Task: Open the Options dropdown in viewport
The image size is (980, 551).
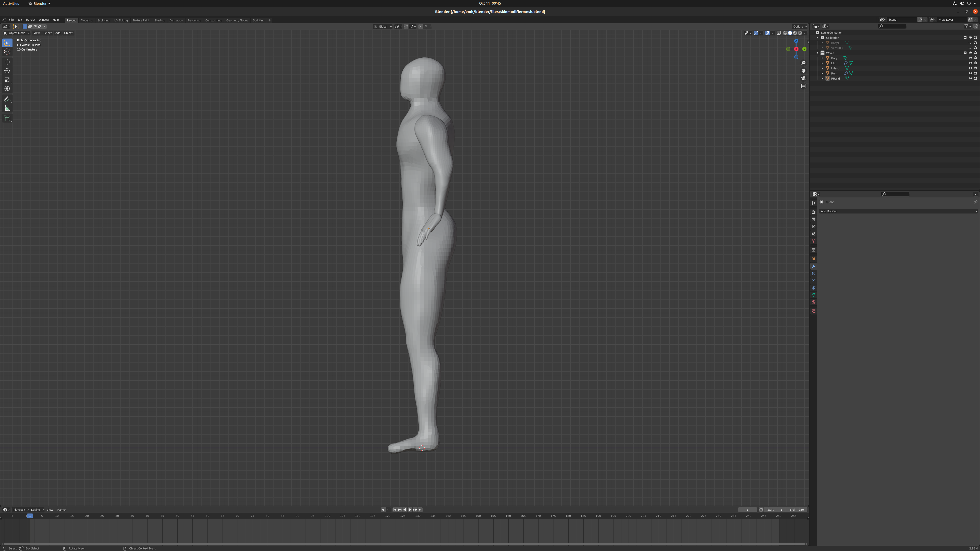Action: tap(799, 27)
